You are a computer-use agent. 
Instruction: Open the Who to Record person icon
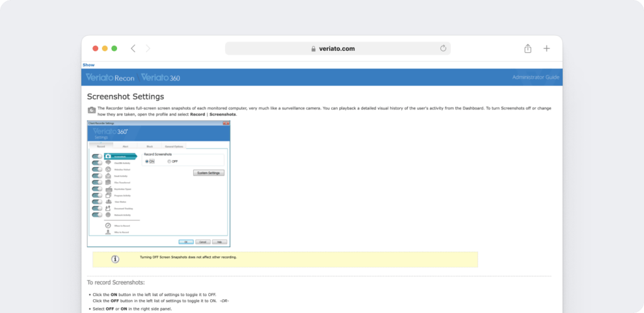click(x=108, y=232)
